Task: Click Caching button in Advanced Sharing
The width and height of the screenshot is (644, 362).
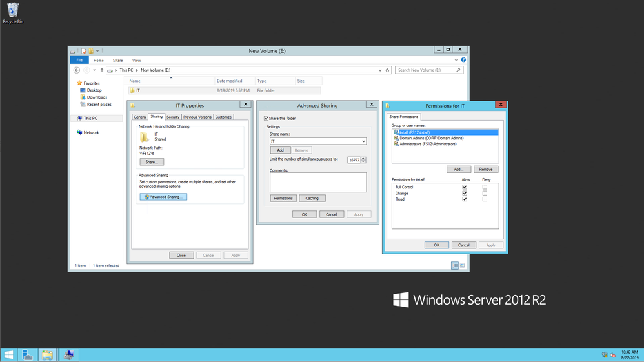Action: 312,198
